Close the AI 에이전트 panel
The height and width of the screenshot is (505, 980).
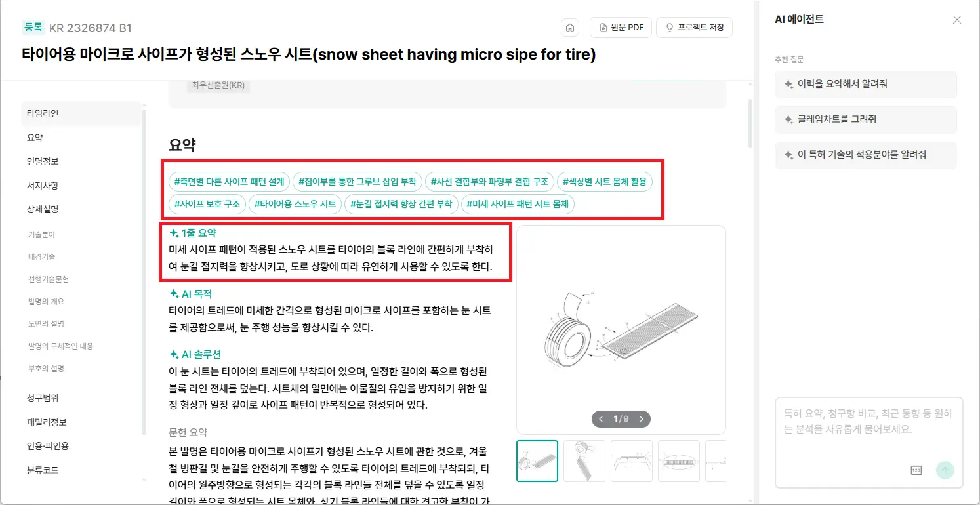tap(956, 20)
